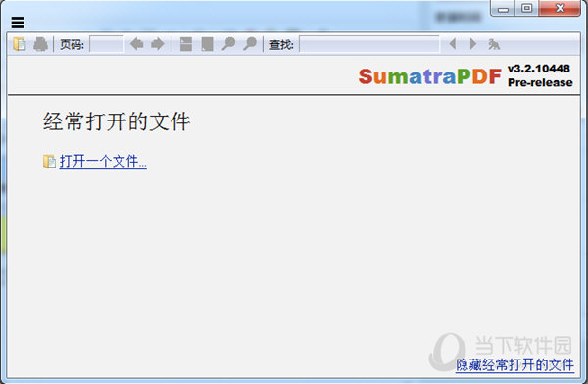
Task: Click the 经常打开的文件 heading
Action: click(117, 121)
